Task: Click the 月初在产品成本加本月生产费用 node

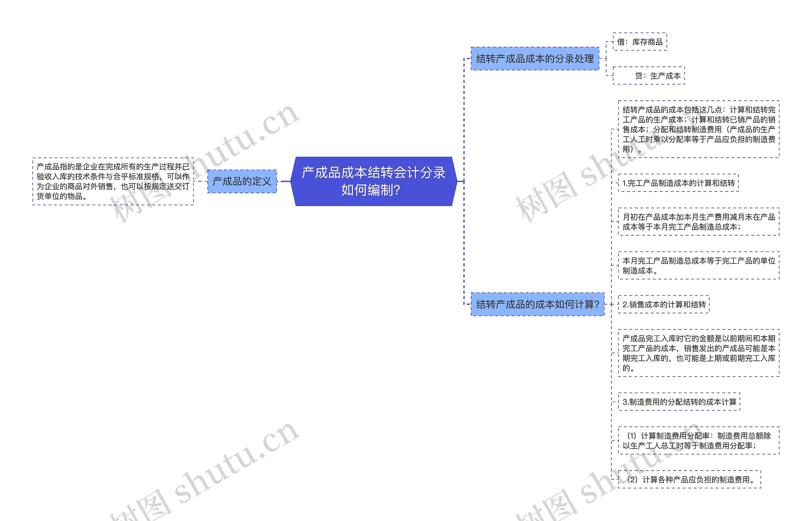Action: [x=699, y=222]
